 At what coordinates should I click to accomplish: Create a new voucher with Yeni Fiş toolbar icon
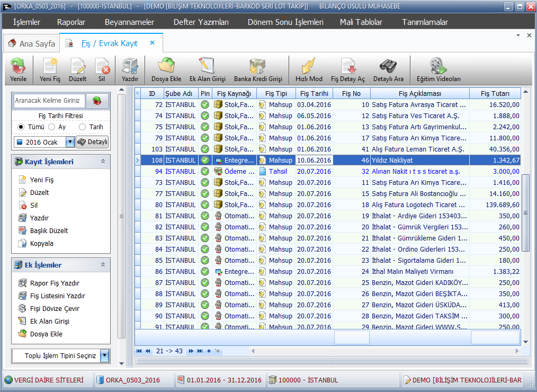click(50, 69)
